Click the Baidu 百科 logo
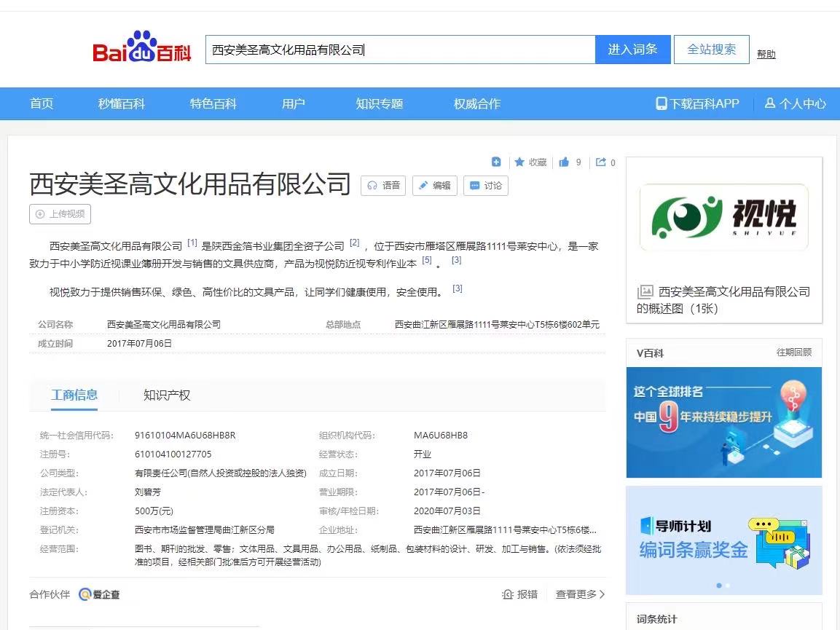Image resolution: width=840 pixels, height=630 pixels. pyautogui.click(x=139, y=48)
